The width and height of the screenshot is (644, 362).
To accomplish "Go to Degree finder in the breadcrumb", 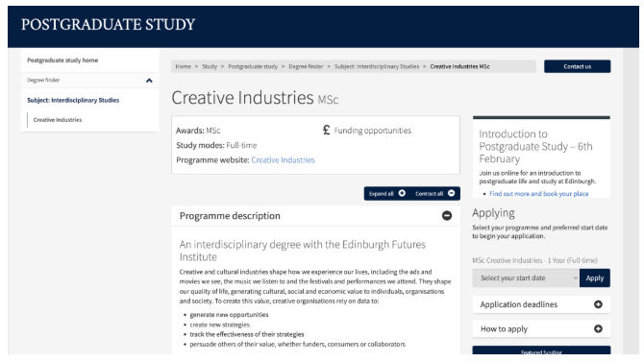I will tap(306, 66).
